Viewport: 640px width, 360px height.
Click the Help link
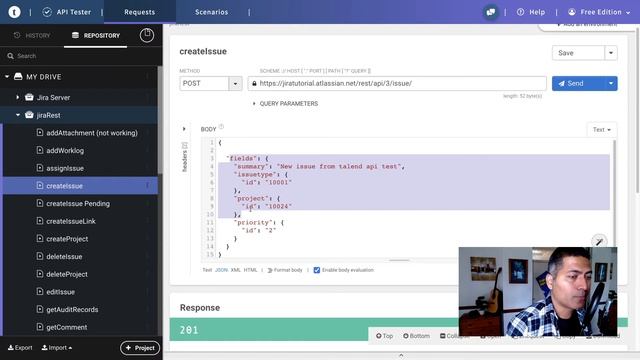coord(537,12)
